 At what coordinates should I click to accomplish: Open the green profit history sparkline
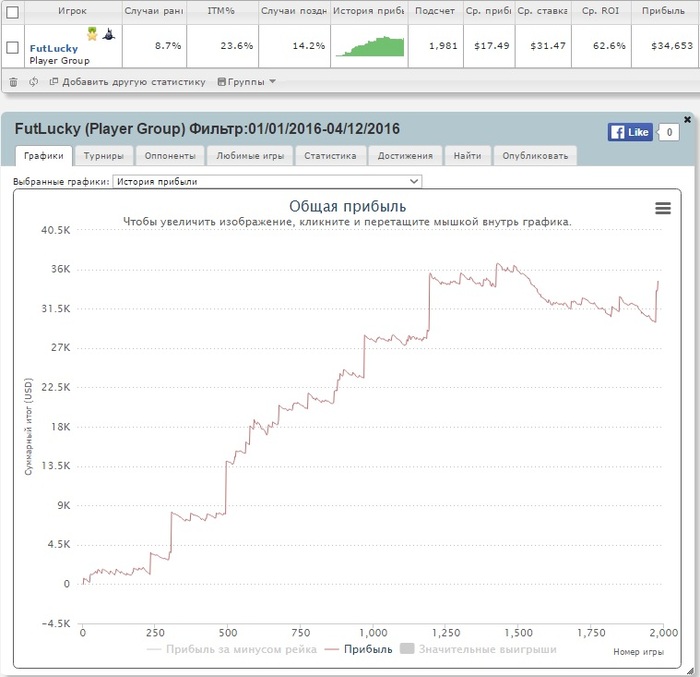(x=370, y=46)
